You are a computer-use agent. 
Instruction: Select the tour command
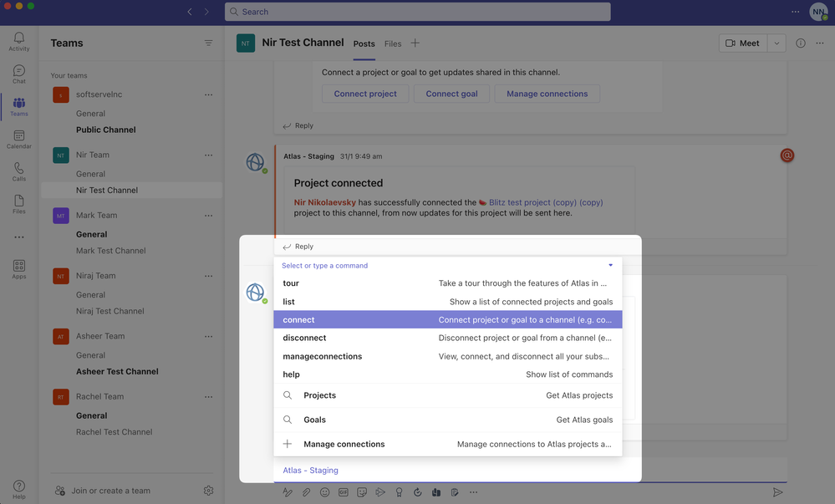448,283
